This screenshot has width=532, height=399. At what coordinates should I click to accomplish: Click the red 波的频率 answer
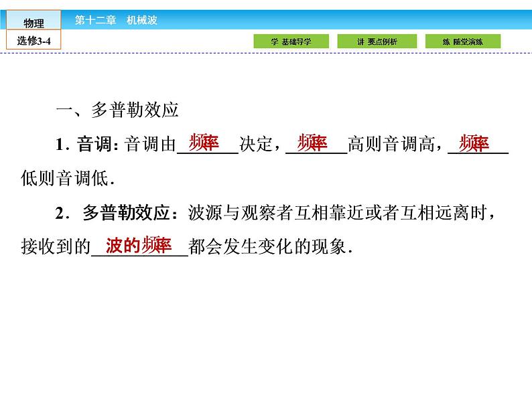[x=139, y=245]
